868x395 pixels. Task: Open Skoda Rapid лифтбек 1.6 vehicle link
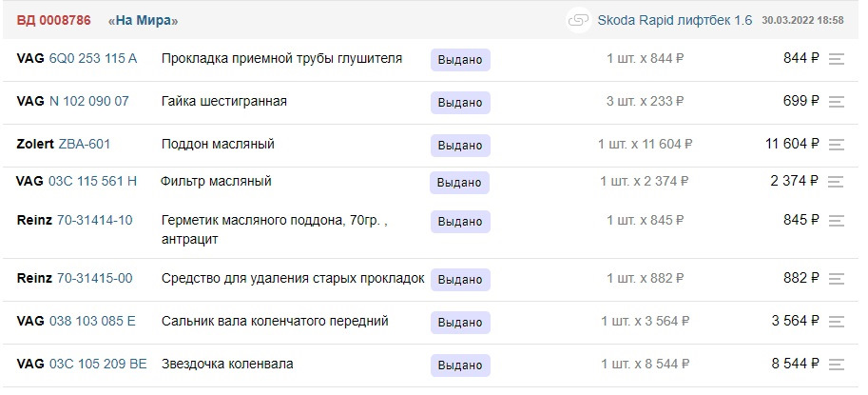[674, 20]
